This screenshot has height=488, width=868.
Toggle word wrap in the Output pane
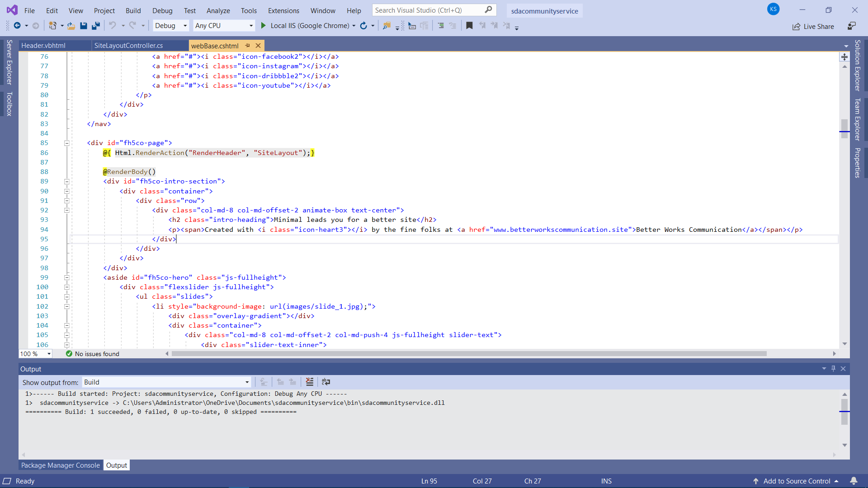[326, 382]
